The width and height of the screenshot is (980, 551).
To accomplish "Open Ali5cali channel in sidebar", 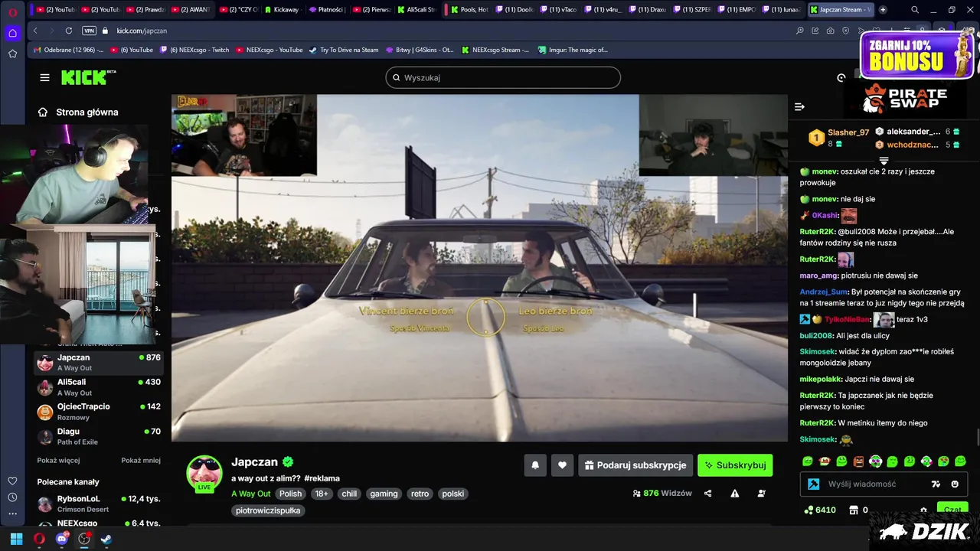I will (99, 387).
